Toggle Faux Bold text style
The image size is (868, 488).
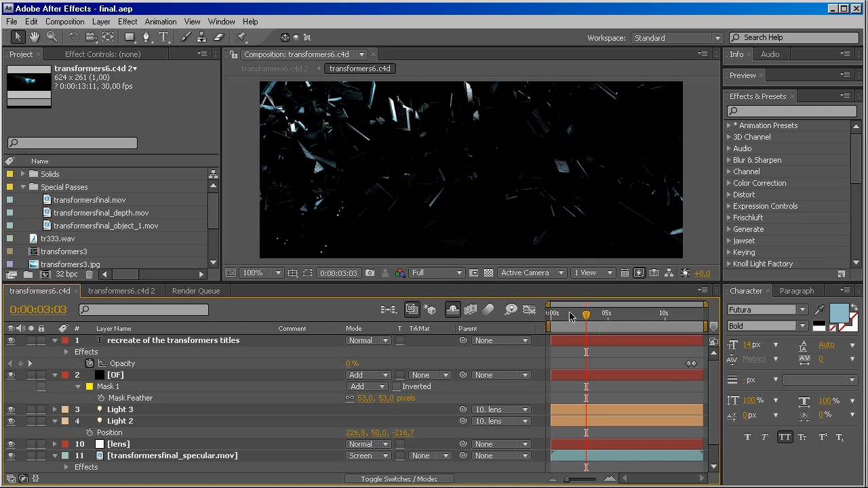(x=748, y=437)
